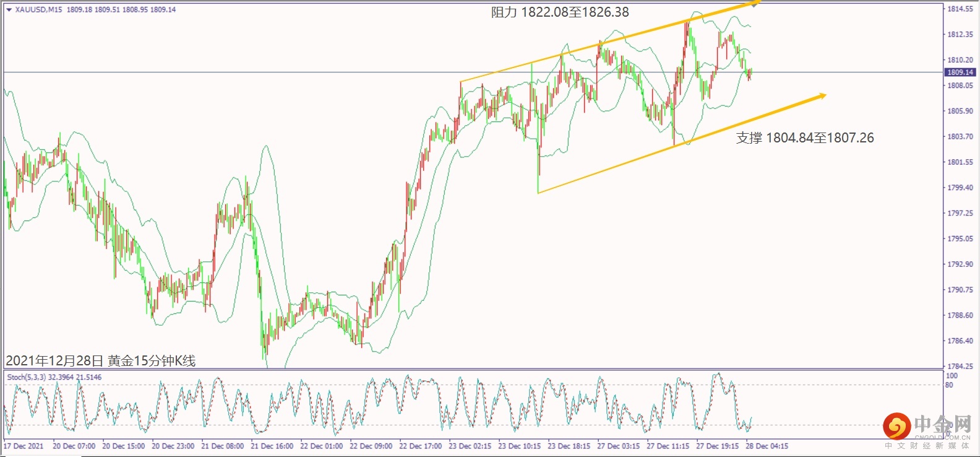Image resolution: width=980 pixels, height=457 pixels.
Task: Click the 1810.20 price axis label
Action: (x=960, y=60)
